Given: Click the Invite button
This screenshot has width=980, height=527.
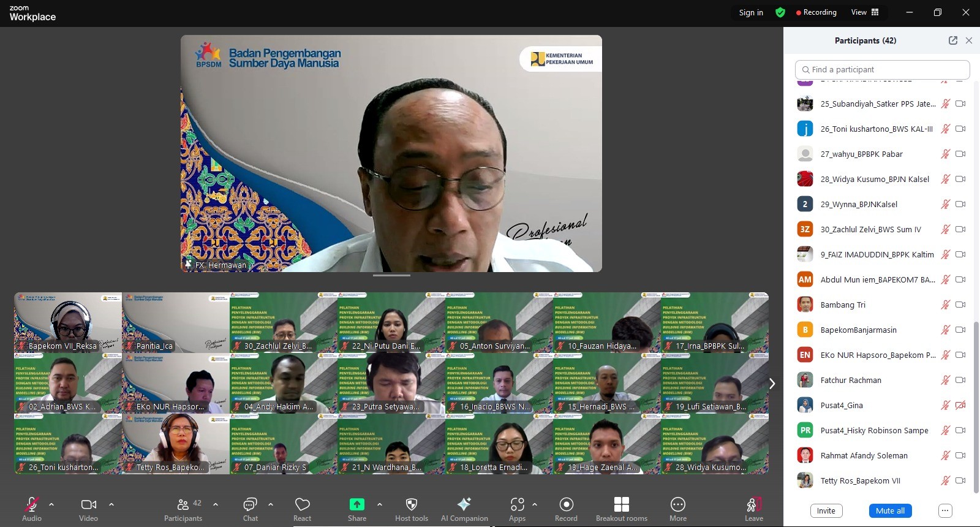Looking at the screenshot, I should [x=826, y=510].
